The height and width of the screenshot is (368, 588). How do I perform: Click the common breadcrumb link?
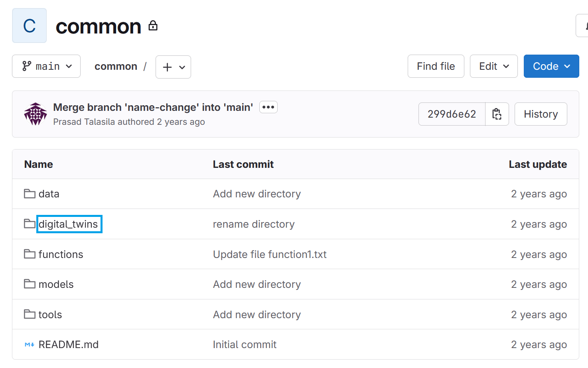[x=116, y=66]
